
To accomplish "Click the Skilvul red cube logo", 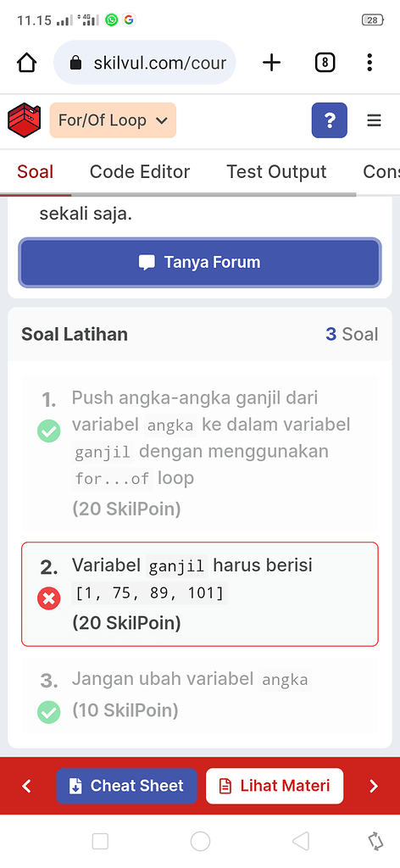I will click(25, 120).
